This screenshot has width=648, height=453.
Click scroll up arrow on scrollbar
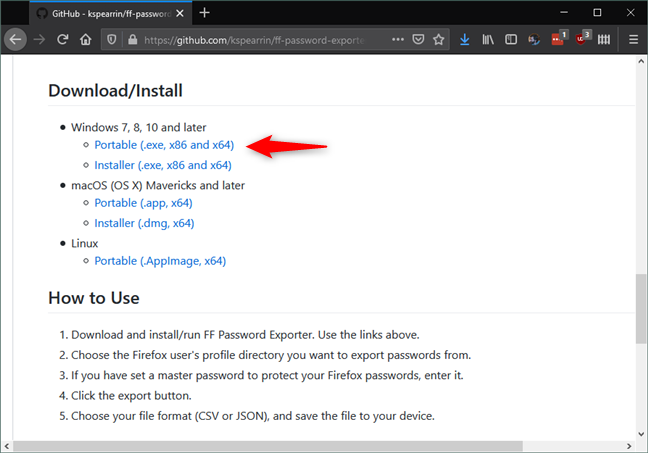(641, 61)
